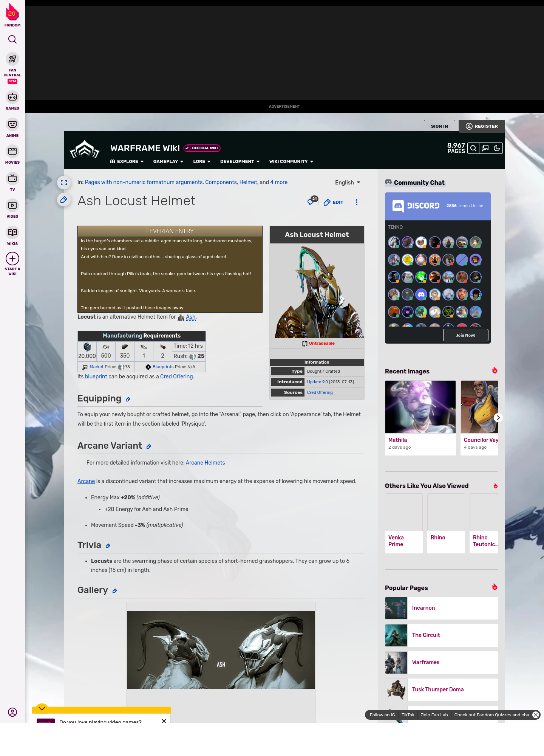Image resolution: width=544 pixels, height=756 pixels.
Task: Edit the Arcane Variant section pencil icon
Action: (149, 447)
